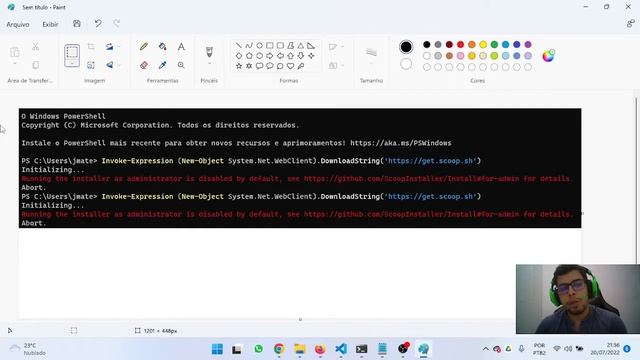Select the Diamond shape
Viewport: 640px width, 360px height.
[x=239, y=56]
